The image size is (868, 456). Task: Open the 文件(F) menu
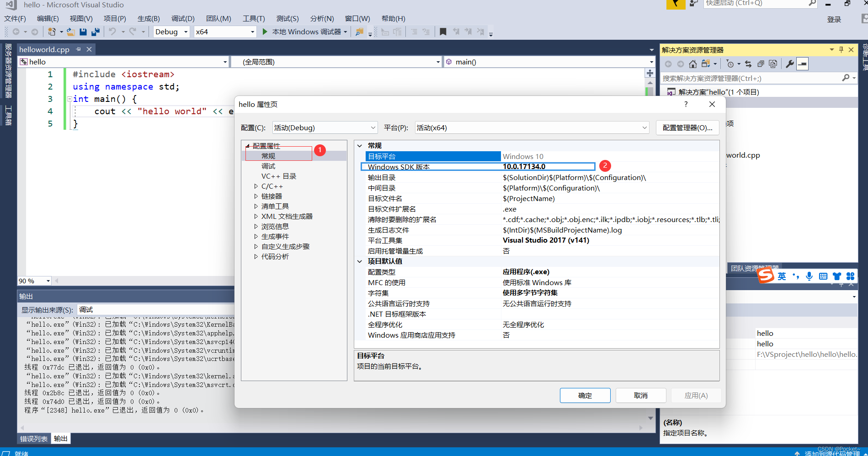[x=15, y=18]
